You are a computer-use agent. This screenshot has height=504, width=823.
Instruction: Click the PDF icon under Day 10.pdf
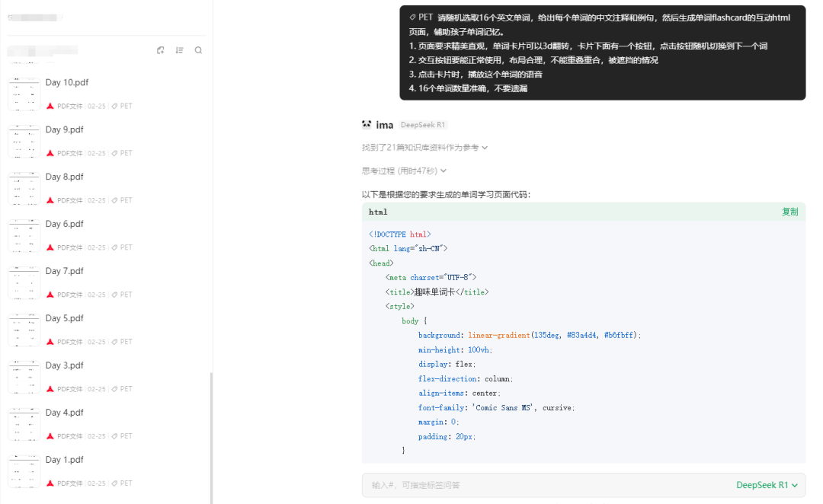pyautogui.click(x=50, y=106)
